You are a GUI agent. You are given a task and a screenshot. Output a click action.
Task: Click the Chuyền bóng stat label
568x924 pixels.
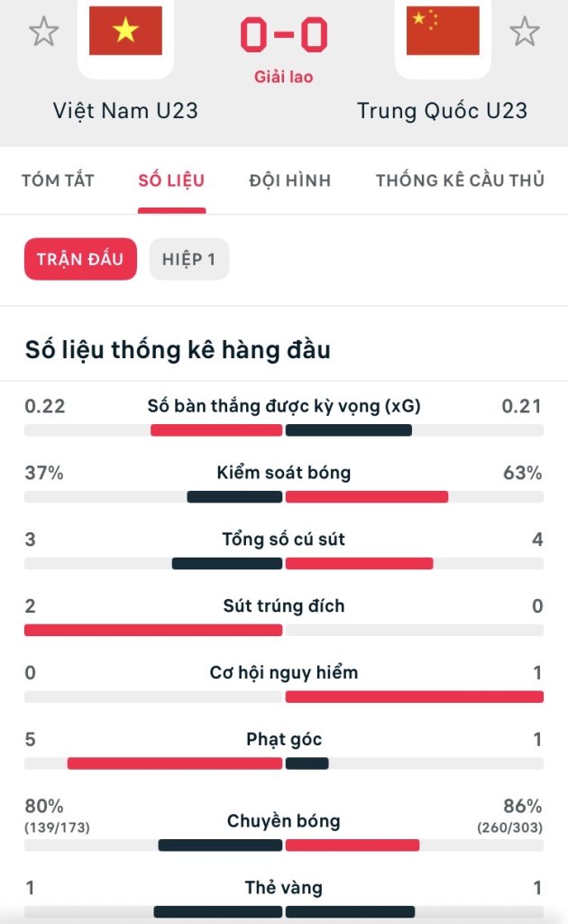[x=284, y=821]
